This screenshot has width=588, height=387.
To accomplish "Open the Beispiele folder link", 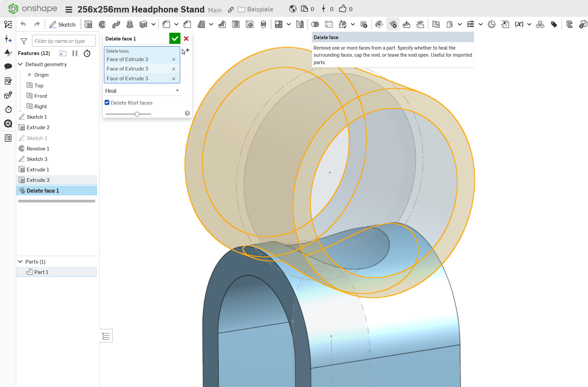I will click(x=256, y=9).
